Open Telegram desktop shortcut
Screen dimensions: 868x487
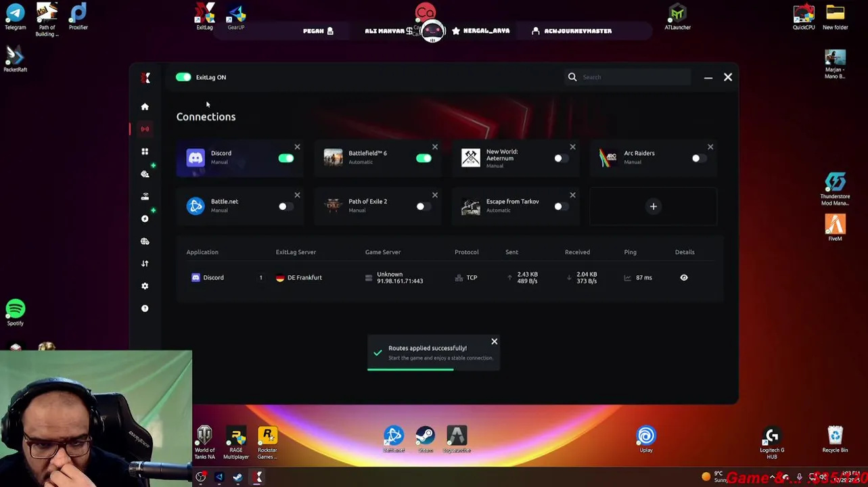(15, 17)
